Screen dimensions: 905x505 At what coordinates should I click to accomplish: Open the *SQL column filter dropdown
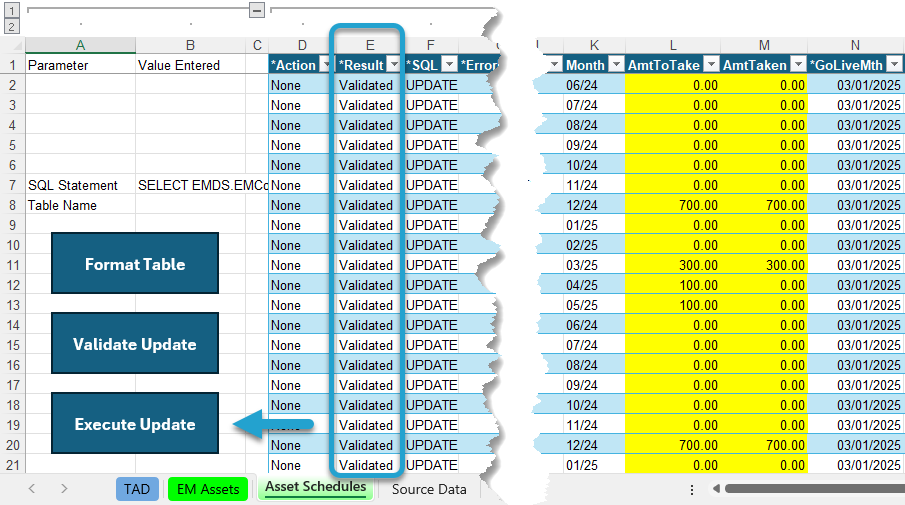point(450,65)
